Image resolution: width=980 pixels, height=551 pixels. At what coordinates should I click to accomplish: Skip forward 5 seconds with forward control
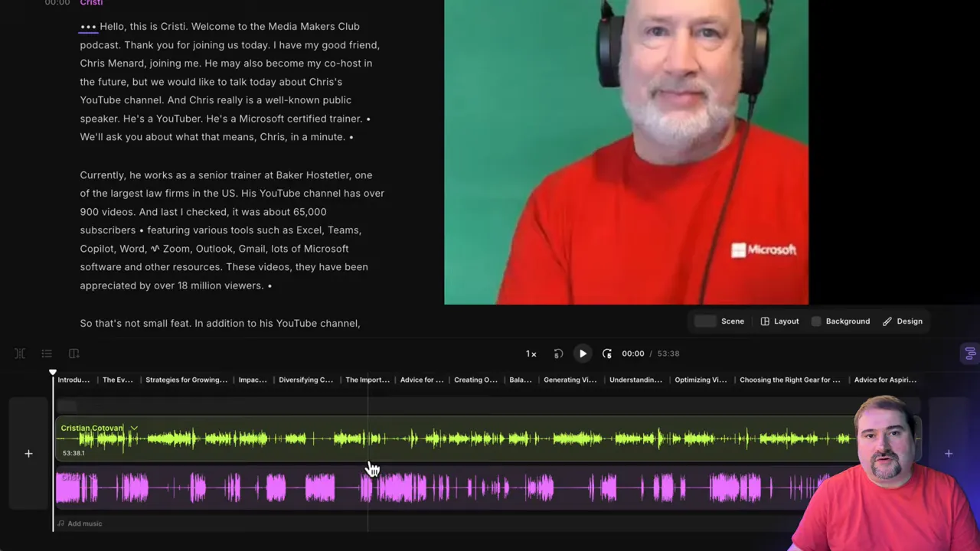(607, 353)
